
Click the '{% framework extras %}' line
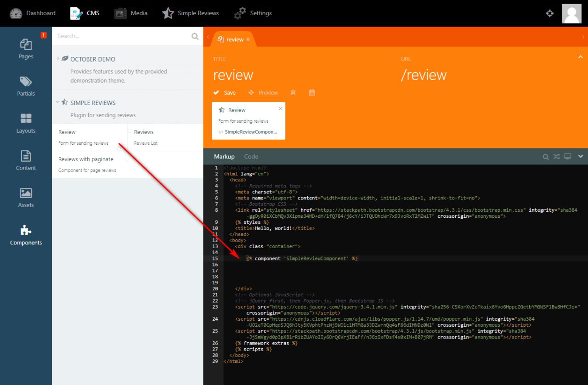coord(266,343)
